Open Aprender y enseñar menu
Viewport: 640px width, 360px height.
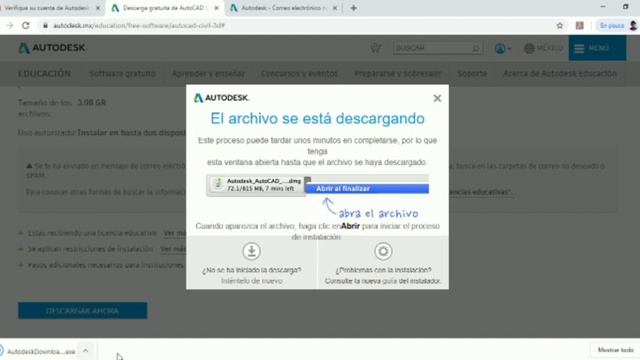coord(209,73)
